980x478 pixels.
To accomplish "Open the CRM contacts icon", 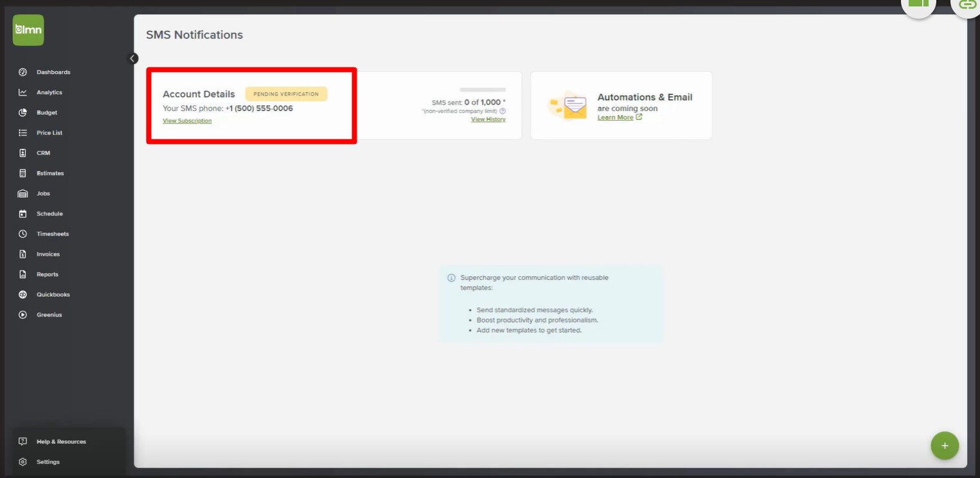I will 22,153.
